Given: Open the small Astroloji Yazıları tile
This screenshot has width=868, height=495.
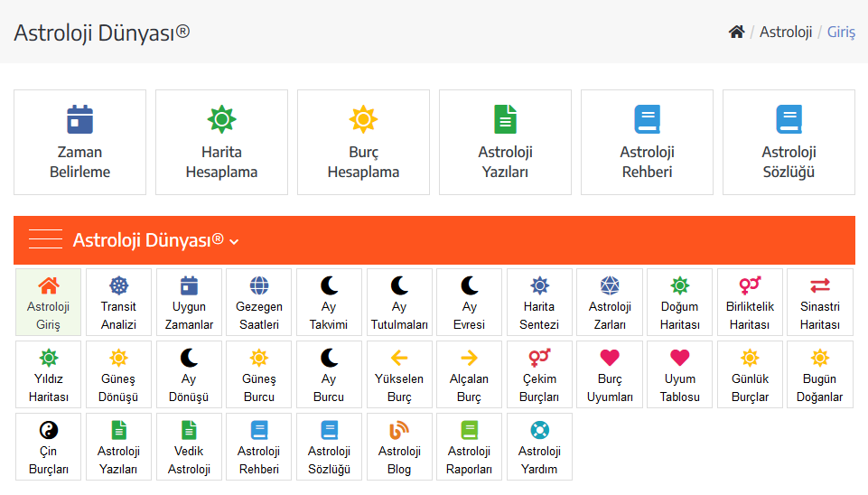Looking at the screenshot, I should point(118,447).
